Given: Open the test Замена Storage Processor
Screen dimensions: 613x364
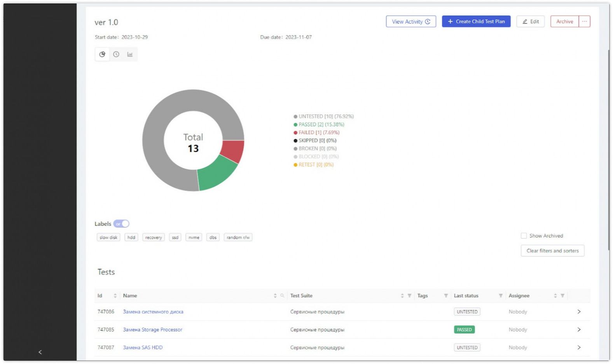Looking at the screenshot, I should 153,329.
